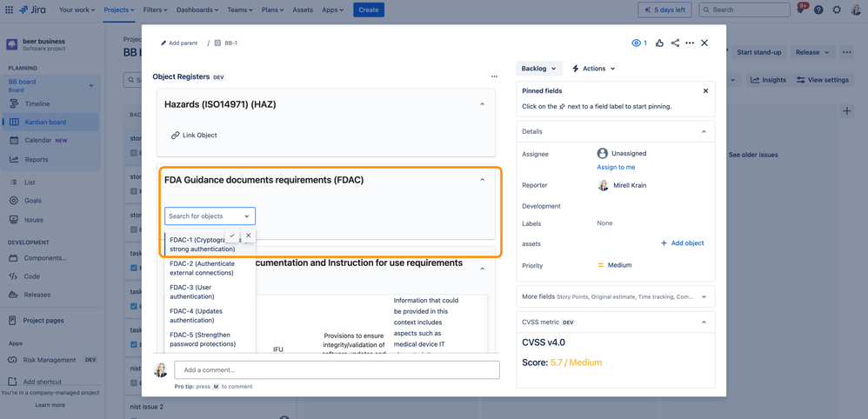Open Risk Management app
This screenshot has height=419, width=868.
(50, 360)
